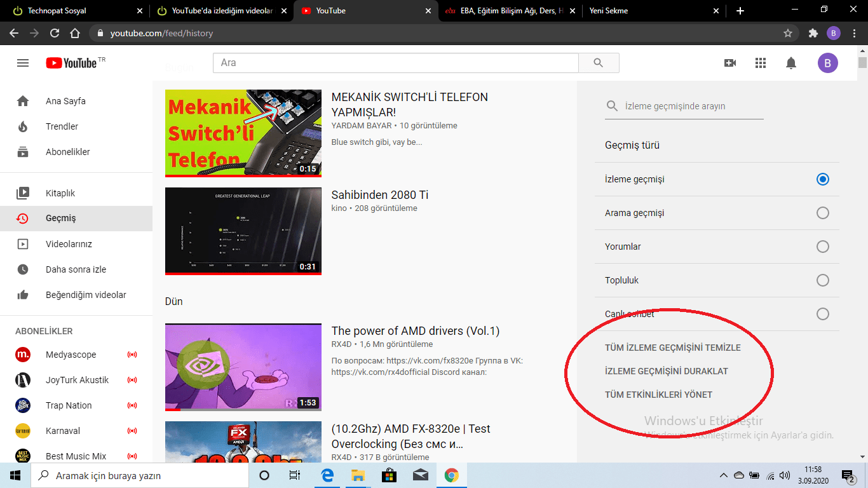Open Videolarınız in the sidebar
The height and width of the screenshot is (488, 868).
coord(76,244)
